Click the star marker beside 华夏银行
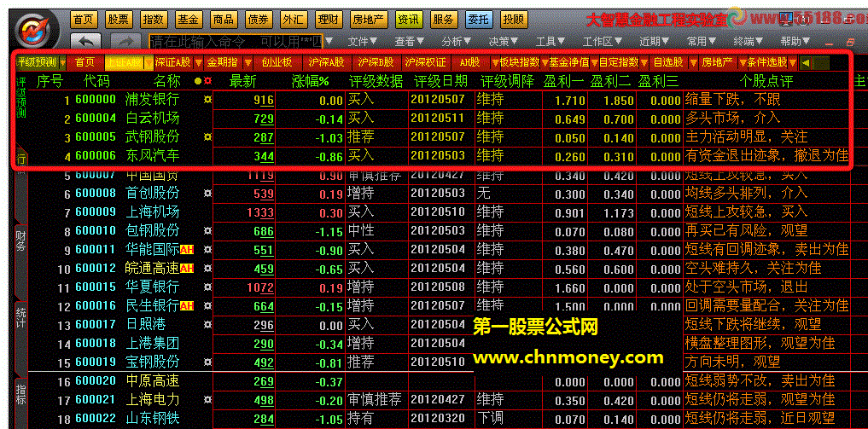The height and width of the screenshot is (429, 868). [x=207, y=287]
